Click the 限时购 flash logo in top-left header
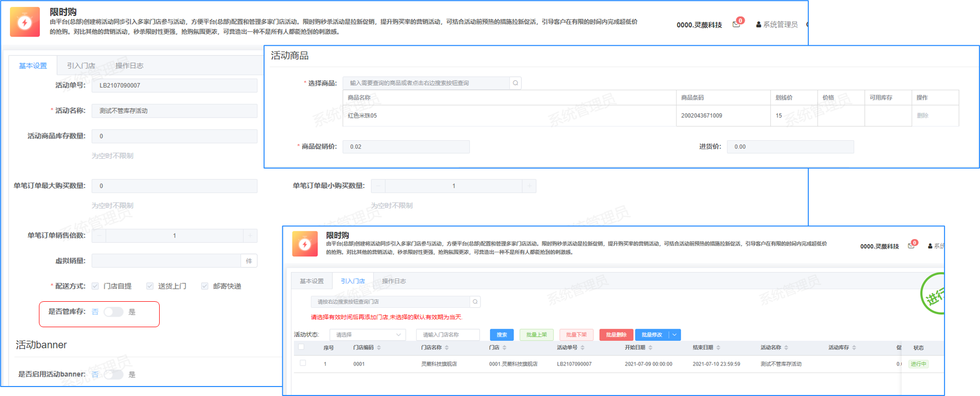 point(25,22)
